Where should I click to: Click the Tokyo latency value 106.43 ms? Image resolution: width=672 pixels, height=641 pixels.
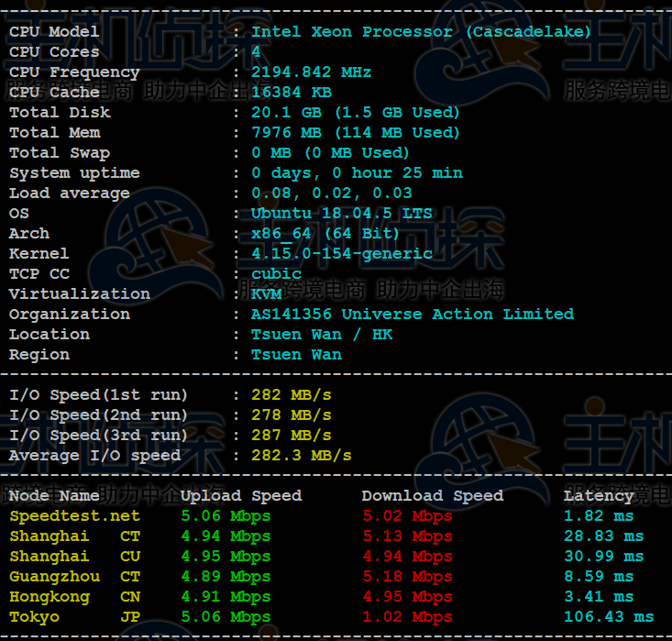(608, 617)
